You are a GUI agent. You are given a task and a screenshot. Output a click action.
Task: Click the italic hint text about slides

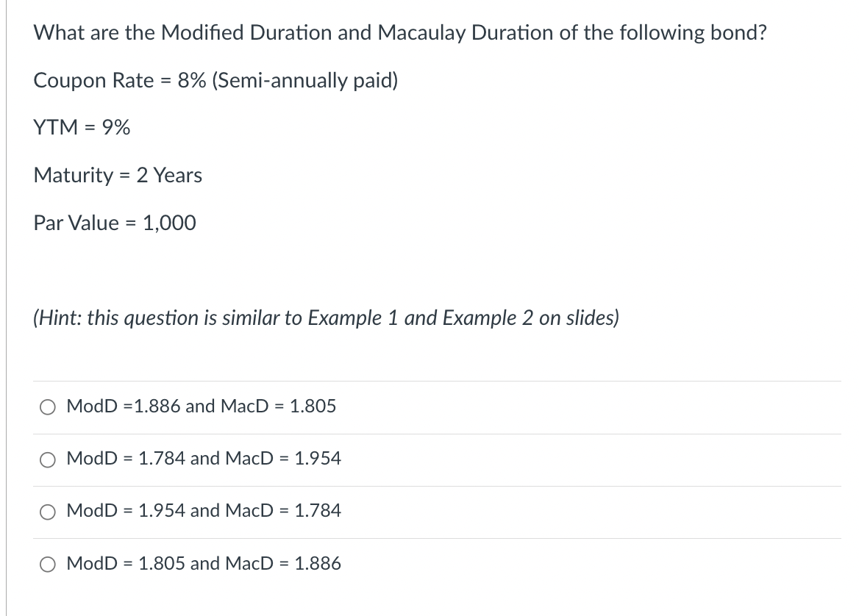click(x=326, y=318)
